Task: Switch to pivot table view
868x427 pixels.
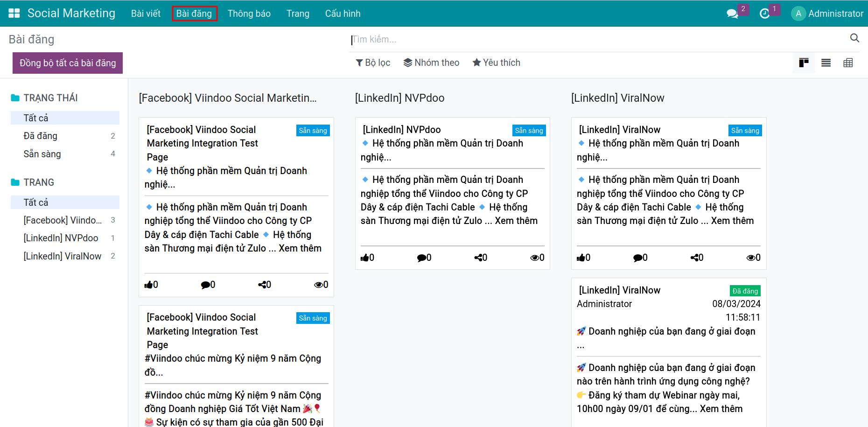Action: 848,63
